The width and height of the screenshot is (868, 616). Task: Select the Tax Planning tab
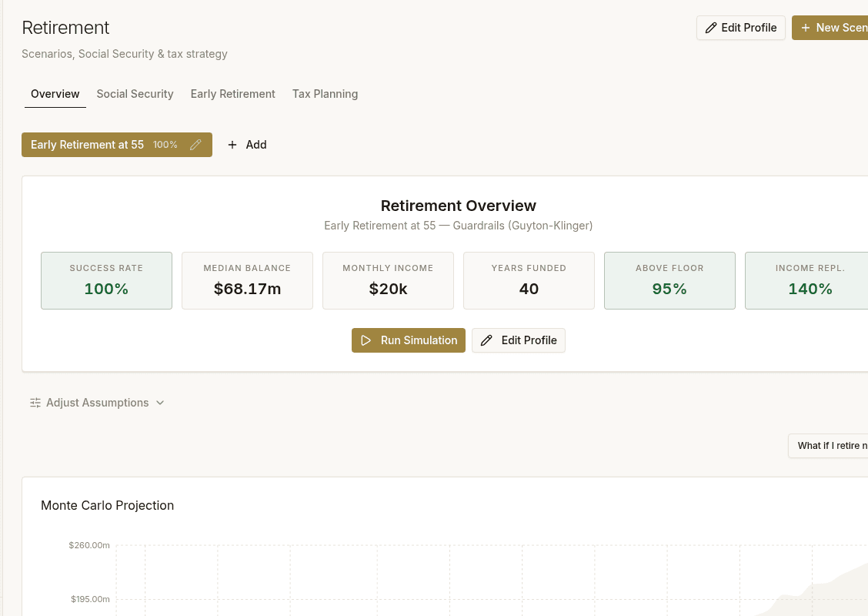[x=325, y=94]
